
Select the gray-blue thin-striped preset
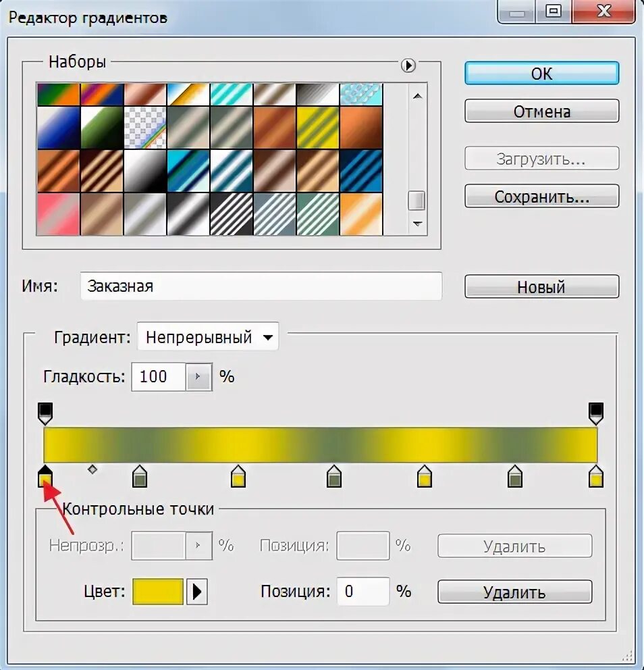tap(275, 214)
